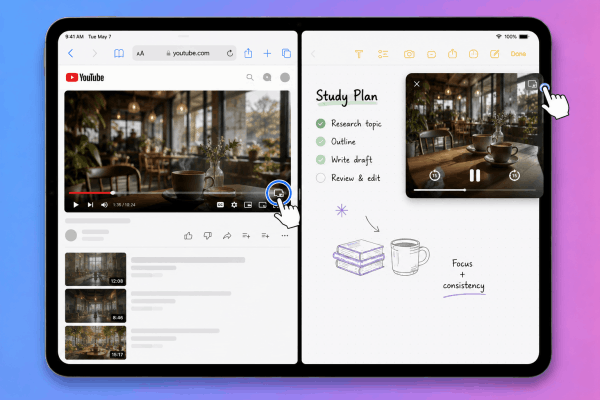The width and height of the screenshot is (600, 400).
Task: Open a new Safari tab with plus
Action: point(267,53)
